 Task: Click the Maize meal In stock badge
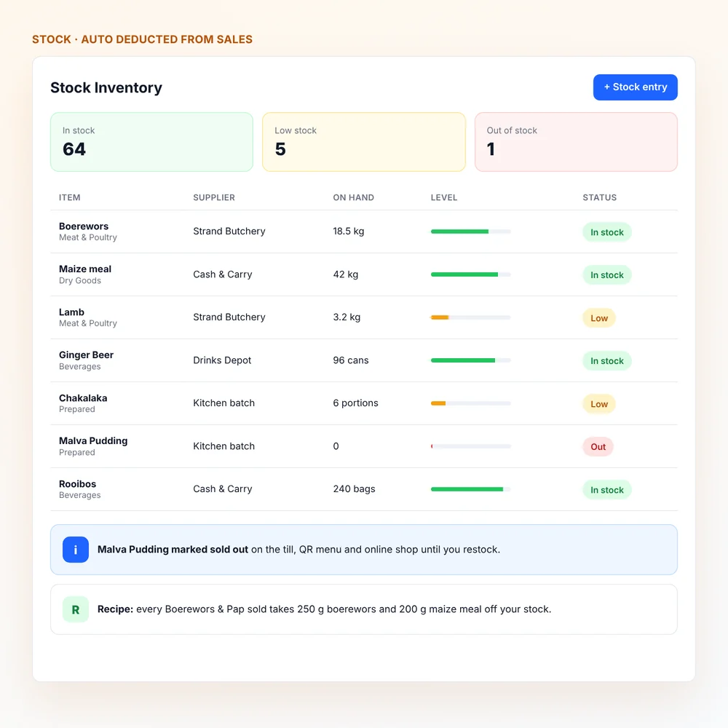pyautogui.click(x=607, y=275)
